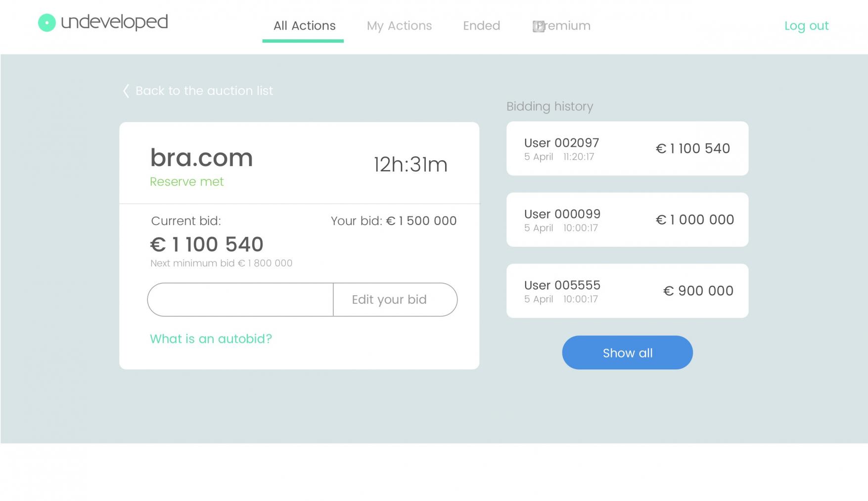Viewport: 868px width, 501px height.
Task: Click the 12h:31m countdown timer
Action: click(411, 165)
